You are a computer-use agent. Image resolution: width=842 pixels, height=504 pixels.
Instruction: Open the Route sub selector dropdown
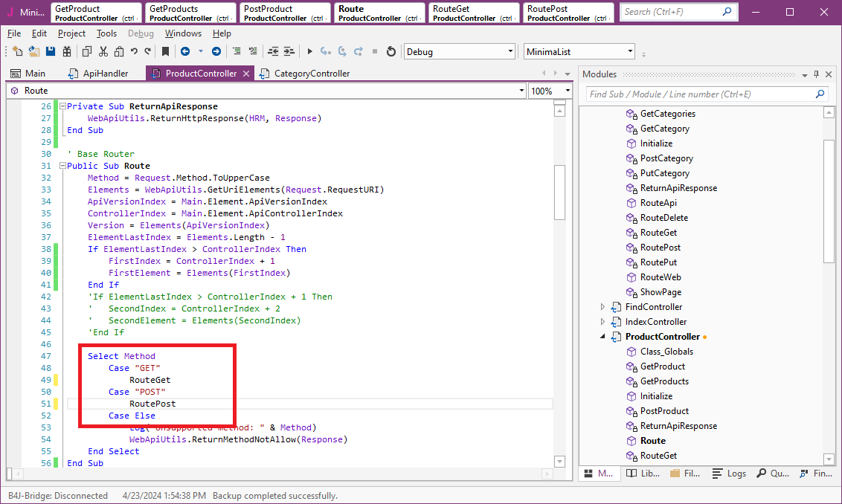point(521,91)
